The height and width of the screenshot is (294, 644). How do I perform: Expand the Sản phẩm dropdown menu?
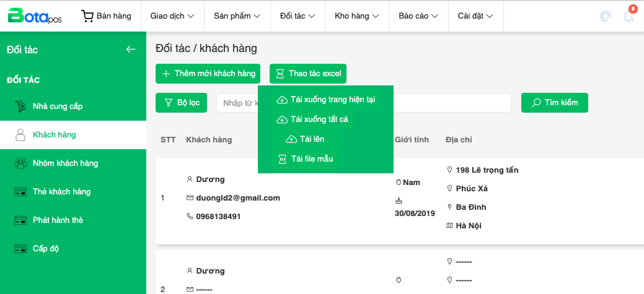coord(237,16)
